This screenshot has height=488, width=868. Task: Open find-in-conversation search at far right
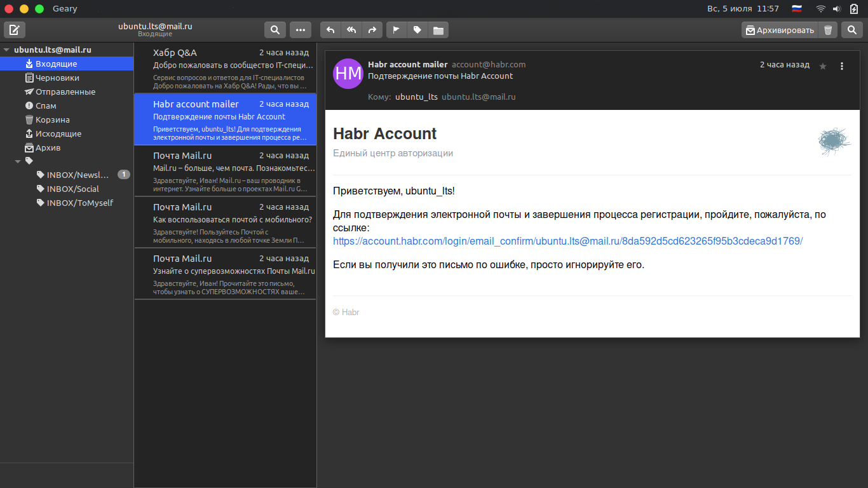(851, 30)
